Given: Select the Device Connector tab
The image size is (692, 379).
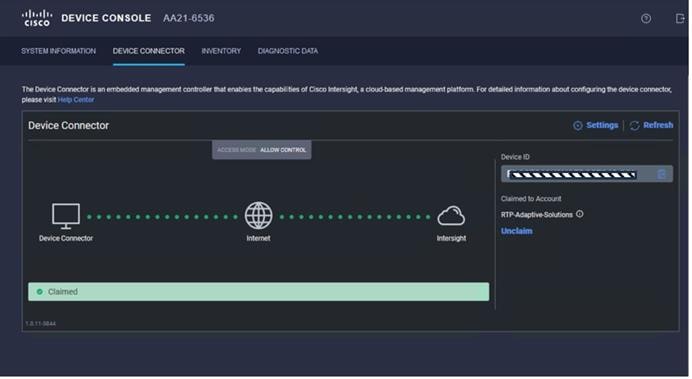Looking at the screenshot, I should [149, 51].
